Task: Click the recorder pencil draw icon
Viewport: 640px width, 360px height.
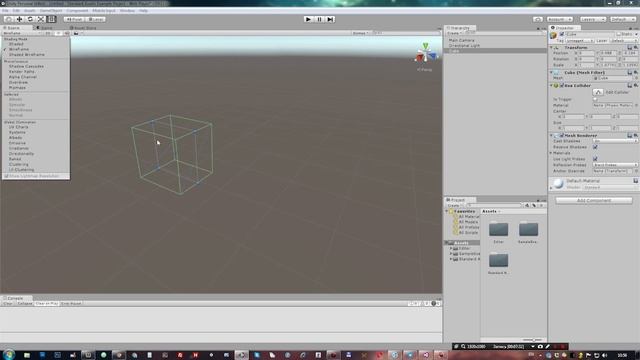Action: (x=548, y=347)
